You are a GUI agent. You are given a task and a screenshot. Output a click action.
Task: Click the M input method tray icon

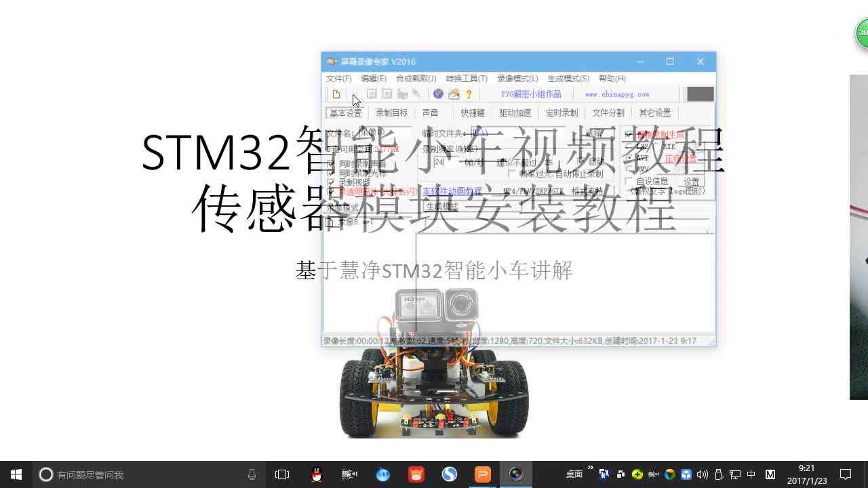click(x=770, y=474)
